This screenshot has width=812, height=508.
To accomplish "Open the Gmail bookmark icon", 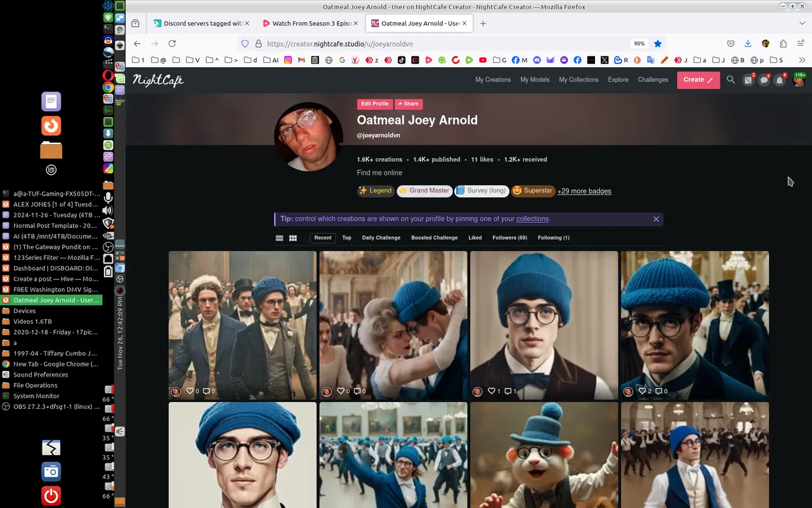I will pyautogui.click(x=301, y=60).
